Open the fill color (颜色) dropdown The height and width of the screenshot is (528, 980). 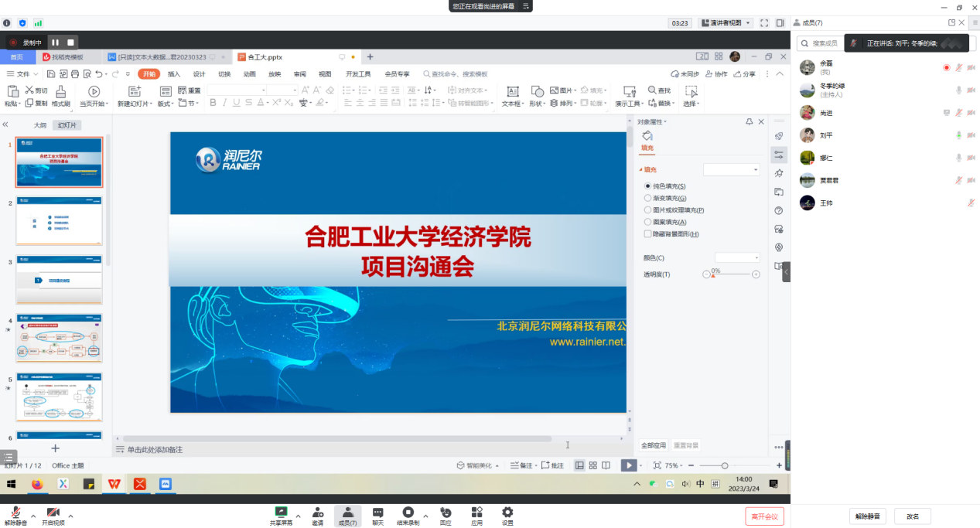(x=737, y=257)
